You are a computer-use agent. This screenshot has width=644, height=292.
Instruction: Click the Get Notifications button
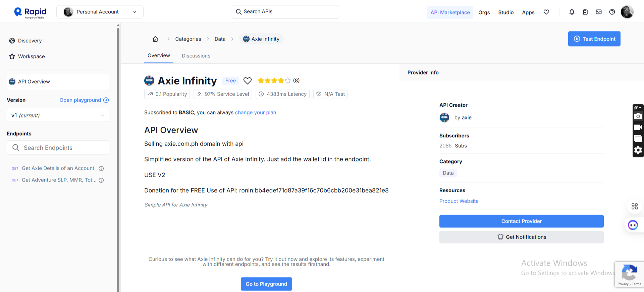click(x=521, y=237)
